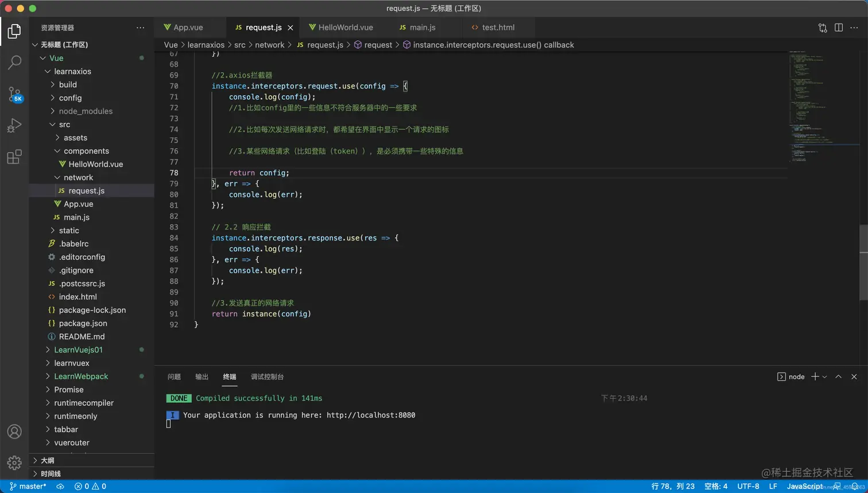This screenshot has height=493, width=868.
Task: Change file encoding UTF-8
Action: 748,486
